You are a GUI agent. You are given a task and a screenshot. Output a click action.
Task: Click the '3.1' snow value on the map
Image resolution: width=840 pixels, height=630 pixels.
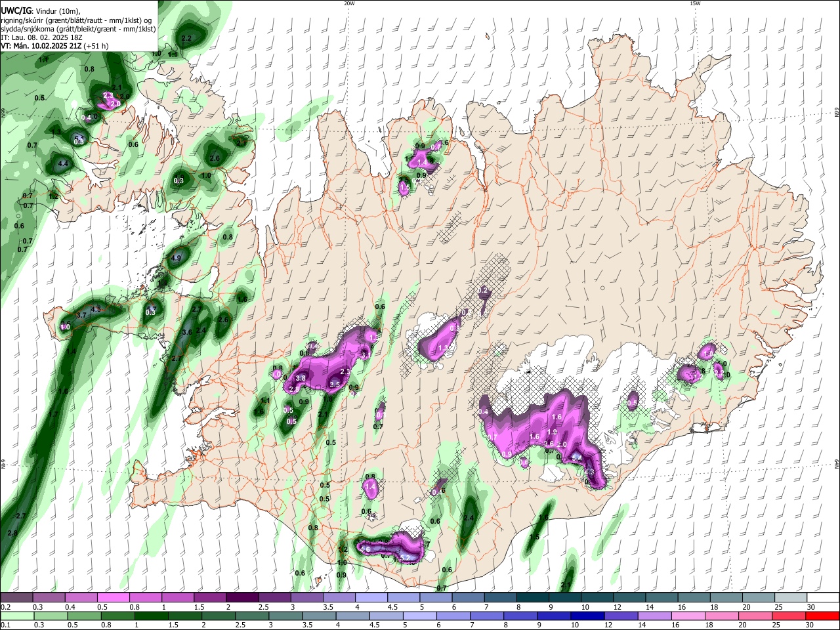point(366,354)
